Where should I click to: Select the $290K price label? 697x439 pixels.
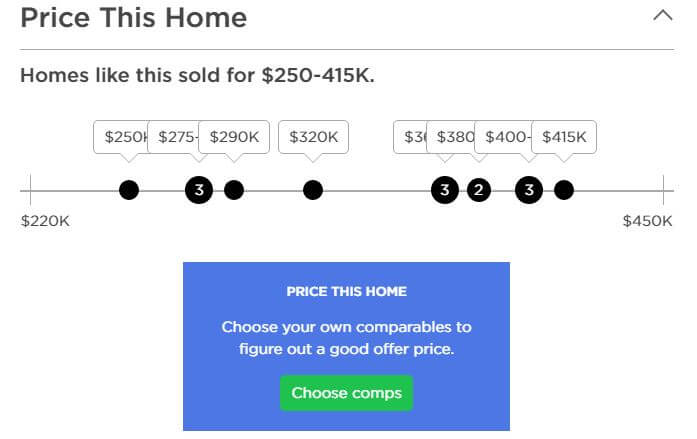234,137
